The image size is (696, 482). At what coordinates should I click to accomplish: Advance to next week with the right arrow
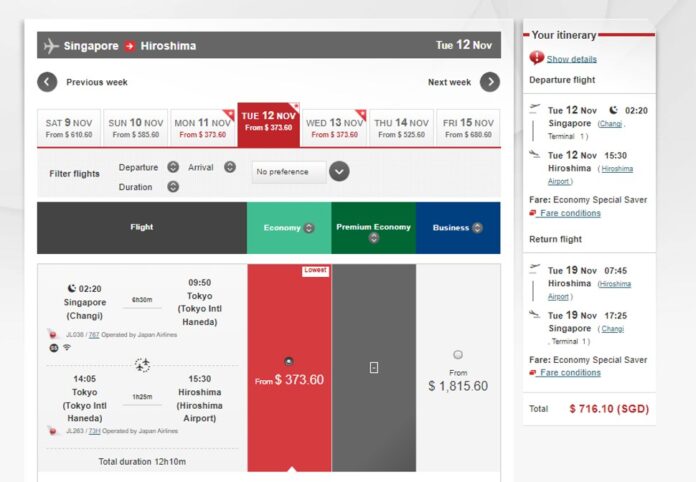(489, 82)
